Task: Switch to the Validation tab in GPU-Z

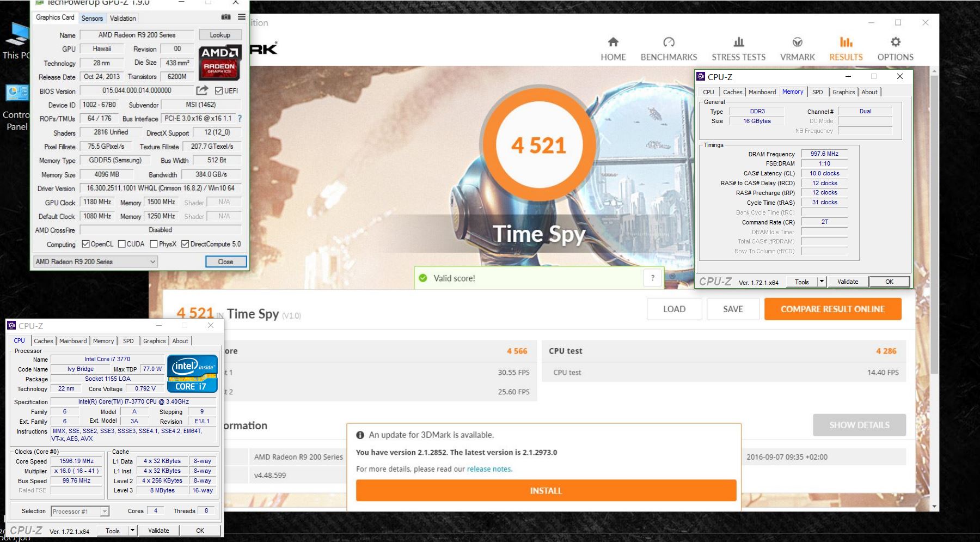Action: [x=123, y=18]
